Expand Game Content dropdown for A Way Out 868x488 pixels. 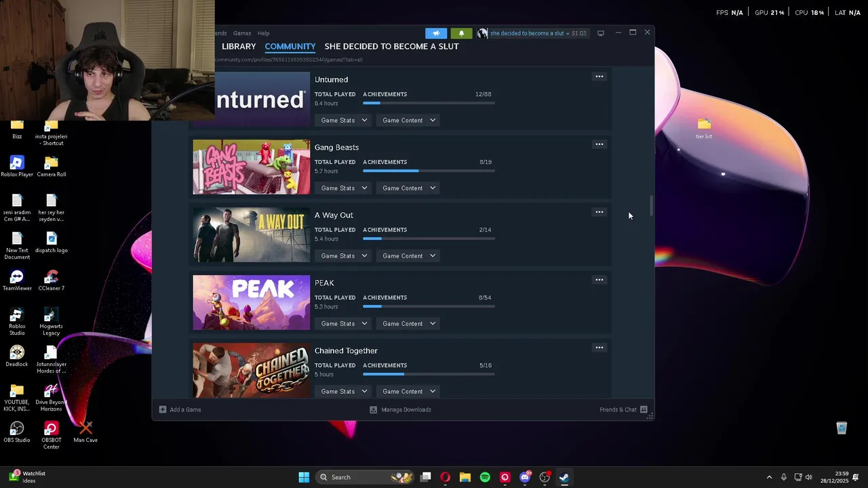409,256
